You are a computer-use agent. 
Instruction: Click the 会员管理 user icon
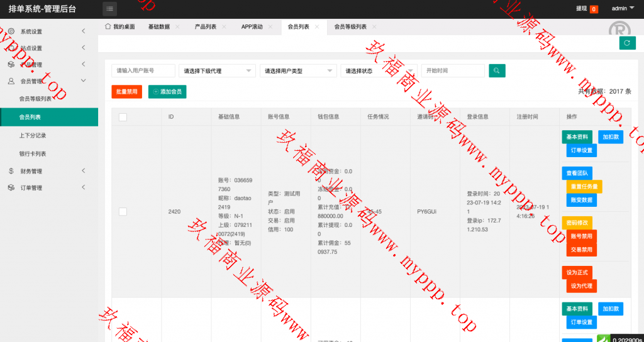(x=11, y=81)
